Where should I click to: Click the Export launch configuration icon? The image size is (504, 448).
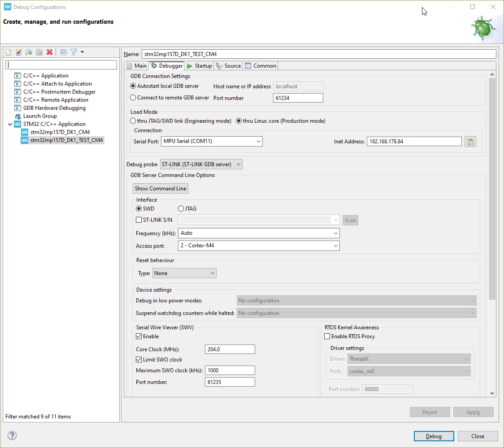tap(29, 52)
